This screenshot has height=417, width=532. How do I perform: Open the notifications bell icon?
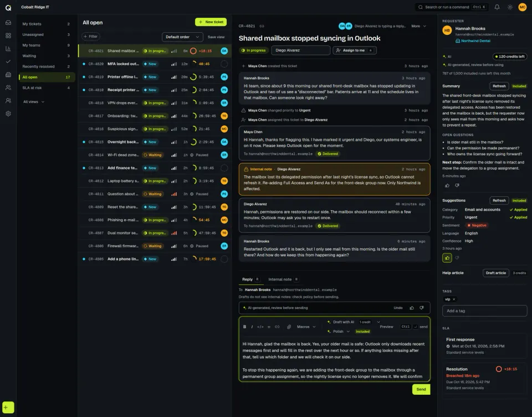click(497, 7)
